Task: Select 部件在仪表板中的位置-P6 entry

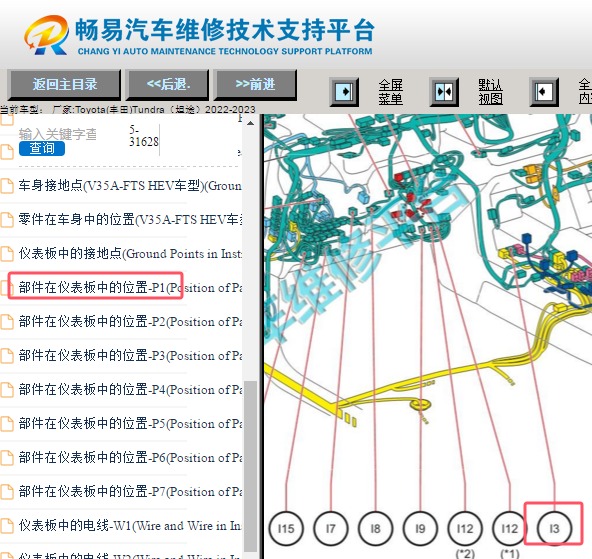Action: coord(130,457)
